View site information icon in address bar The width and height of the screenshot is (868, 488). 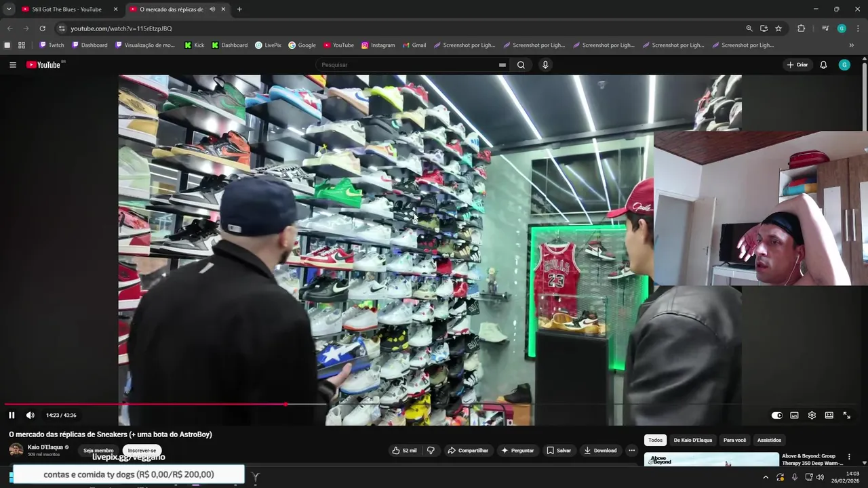pyautogui.click(x=62, y=28)
